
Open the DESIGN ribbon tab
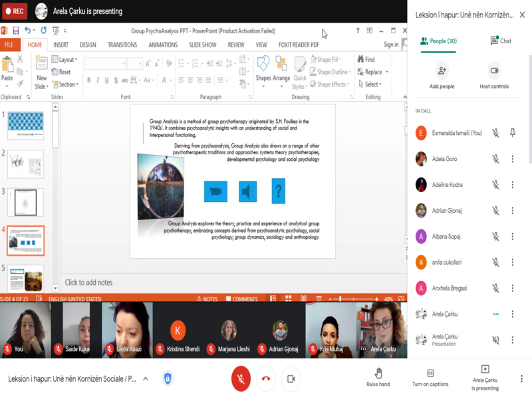[x=88, y=45]
